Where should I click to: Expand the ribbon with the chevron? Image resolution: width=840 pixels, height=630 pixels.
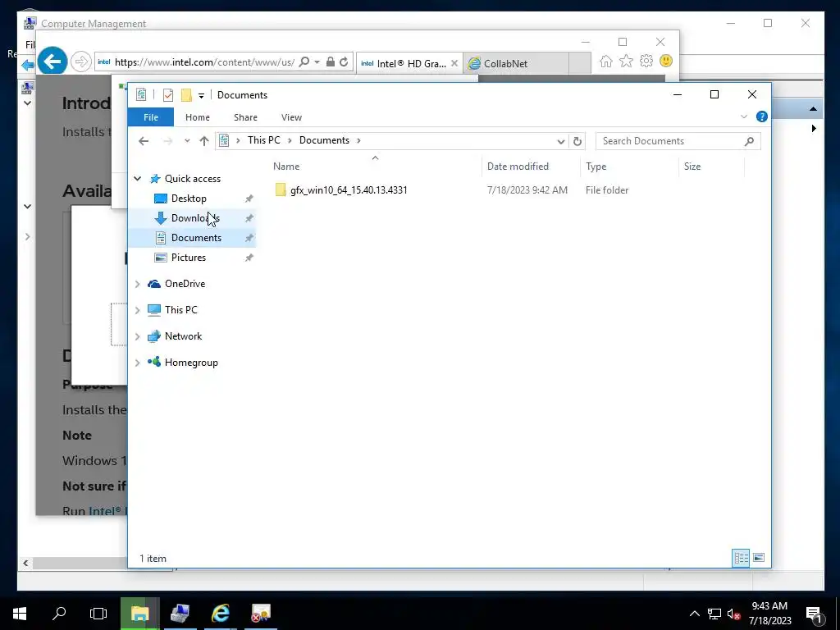(743, 116)
